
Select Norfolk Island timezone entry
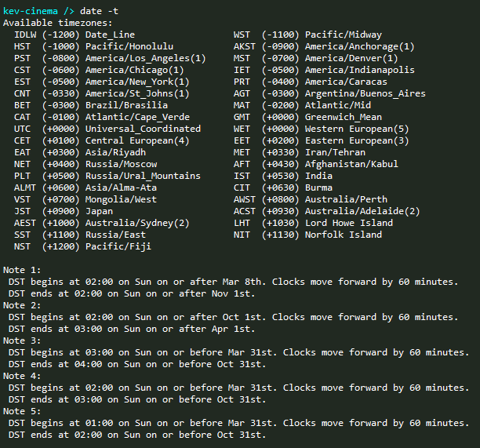(307, 235)
